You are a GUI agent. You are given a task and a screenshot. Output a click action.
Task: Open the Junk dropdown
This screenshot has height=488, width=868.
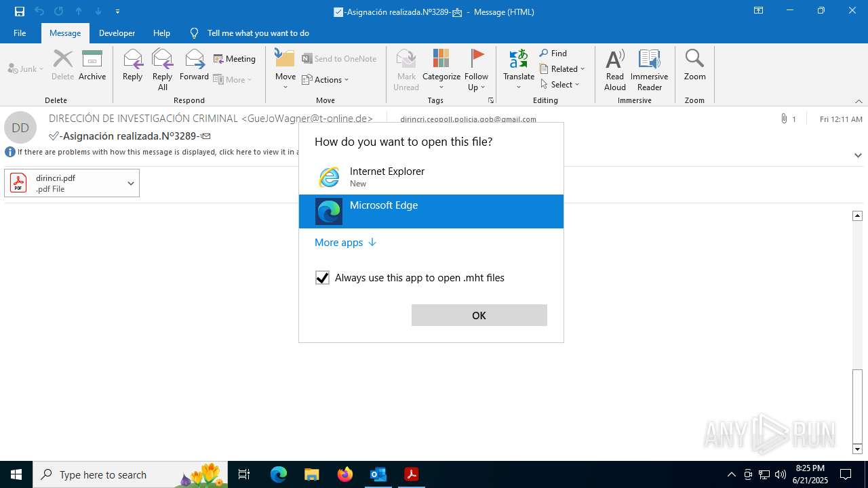click(x=26, y=69)
